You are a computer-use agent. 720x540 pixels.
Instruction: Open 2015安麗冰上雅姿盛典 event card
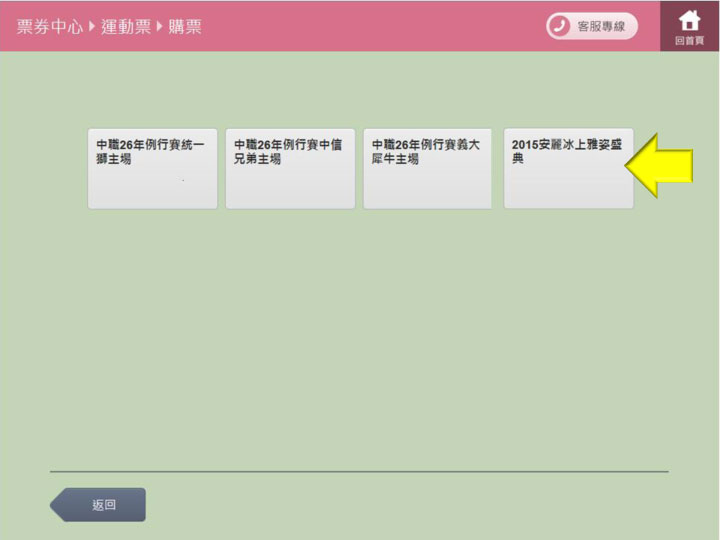(x=568, y=168)
